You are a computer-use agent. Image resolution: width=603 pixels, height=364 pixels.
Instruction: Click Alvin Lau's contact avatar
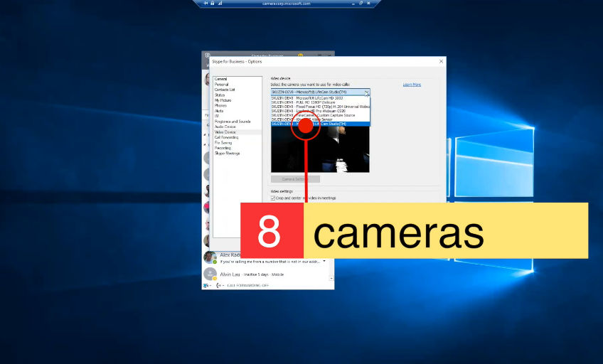pyautogui.click(x=210, y=274)
